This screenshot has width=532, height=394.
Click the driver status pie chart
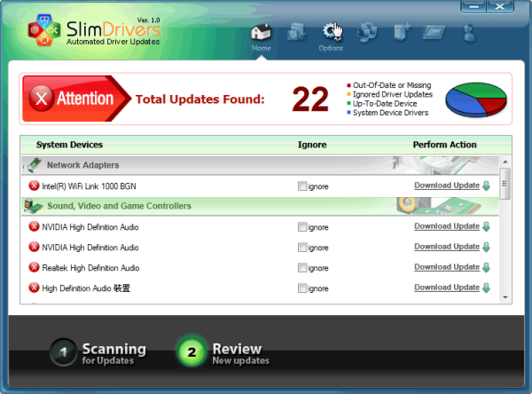(476, 100)
